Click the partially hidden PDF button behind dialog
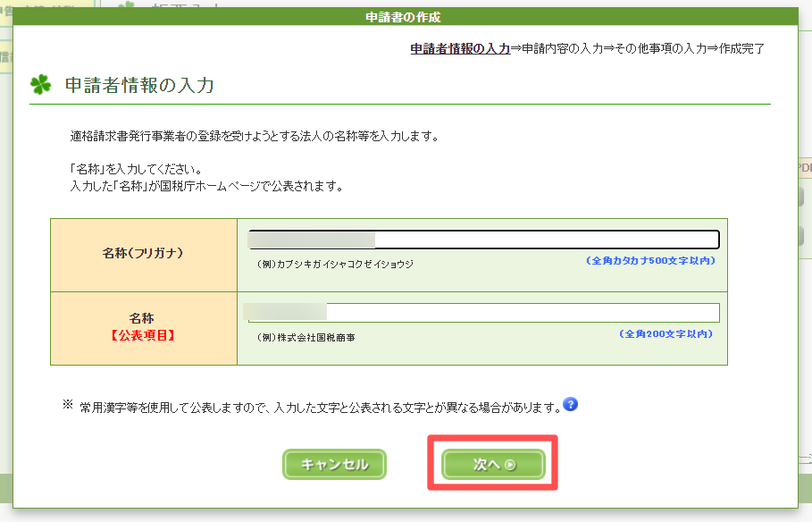 coord(804,166)
